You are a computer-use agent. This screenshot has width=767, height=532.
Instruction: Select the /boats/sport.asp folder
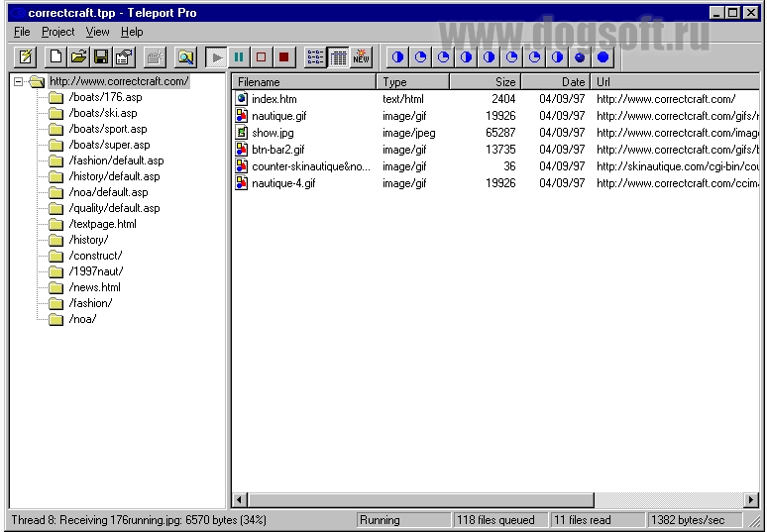point(108,129)
